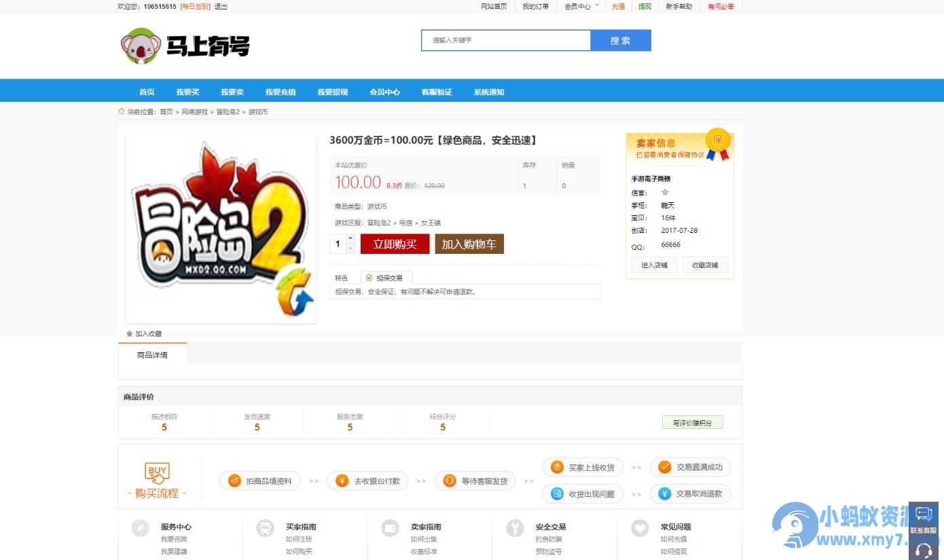Click 我的订单 in the top bar
The width and height of the screenshot is (944, 560).
536,6
